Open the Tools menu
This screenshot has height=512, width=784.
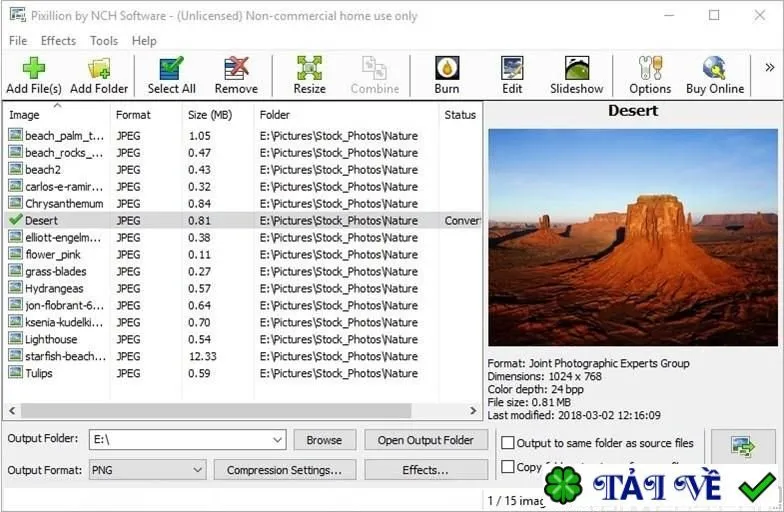[x=104, y=40]
